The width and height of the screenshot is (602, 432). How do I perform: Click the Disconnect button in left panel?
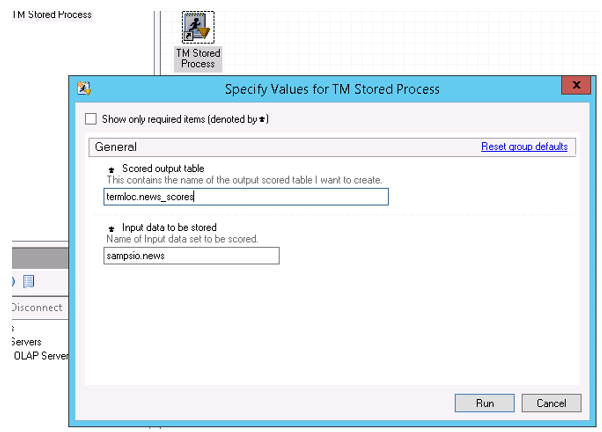coord(37,307)
